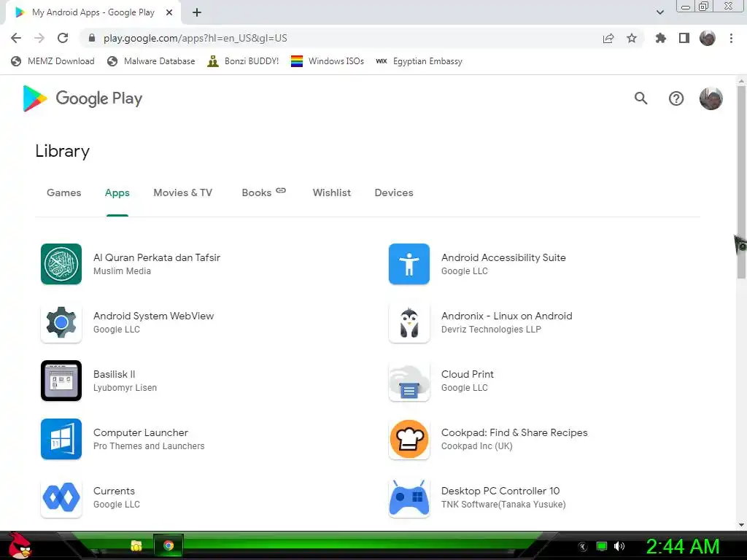Open the Android System WebView gear icon
Screen dimensions: 747x560
coord(61,322)
